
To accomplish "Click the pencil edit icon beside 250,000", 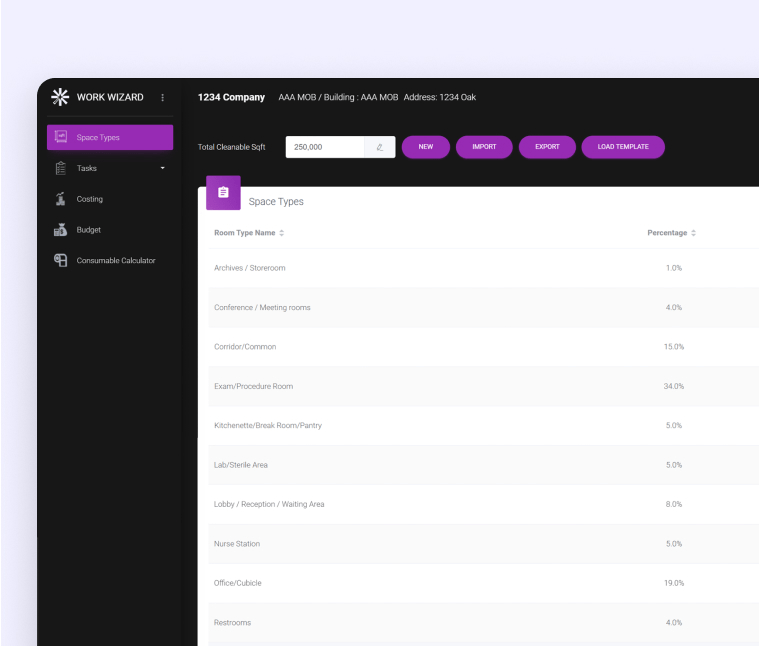I will click(x=380, y=147).
